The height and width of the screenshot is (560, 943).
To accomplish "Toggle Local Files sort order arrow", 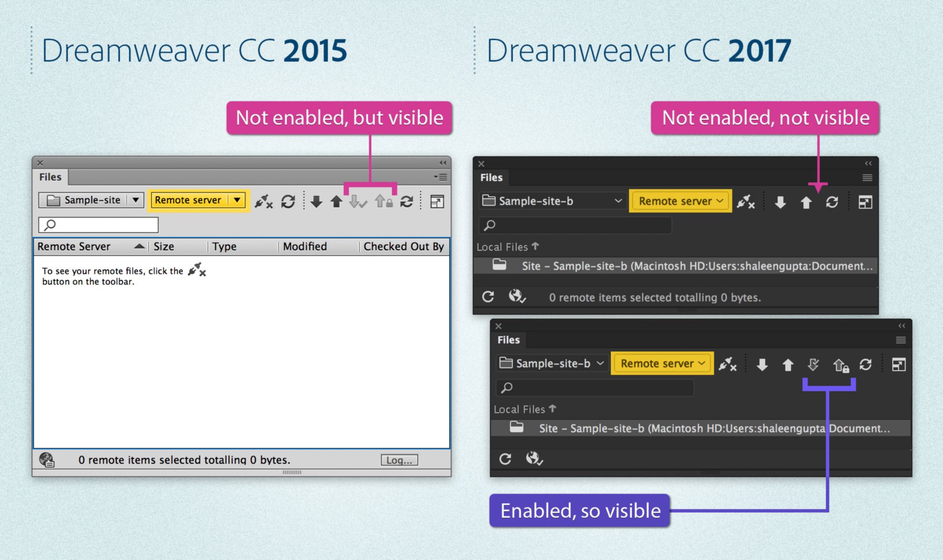I will (536, 246).
